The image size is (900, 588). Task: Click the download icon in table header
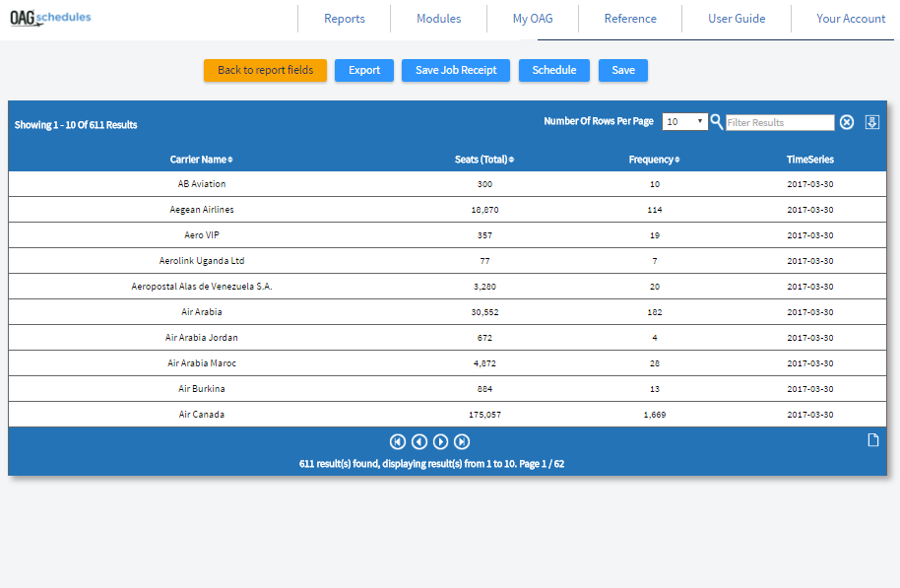point(872,122)
